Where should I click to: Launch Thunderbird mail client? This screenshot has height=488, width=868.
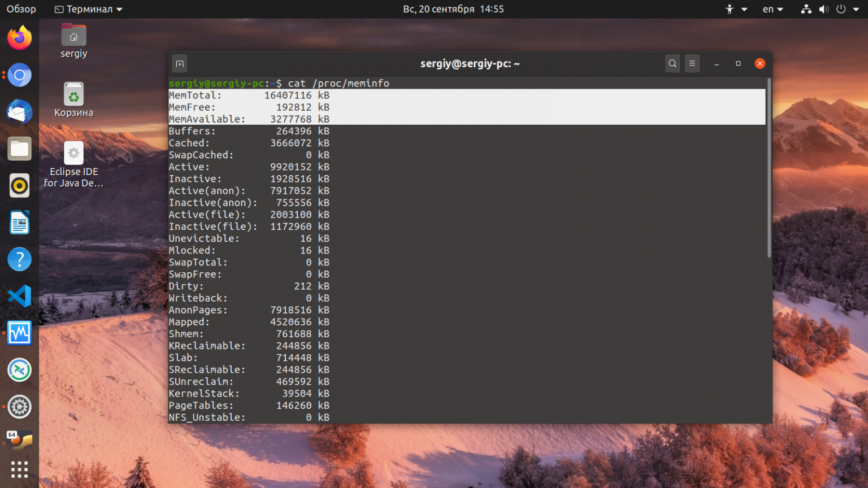pos(20,112)
